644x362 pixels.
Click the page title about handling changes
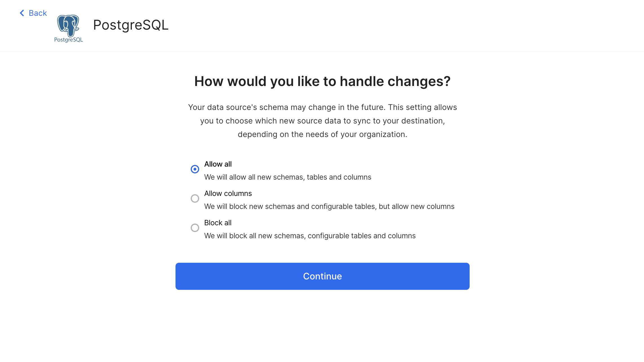[x=322, y=81]
